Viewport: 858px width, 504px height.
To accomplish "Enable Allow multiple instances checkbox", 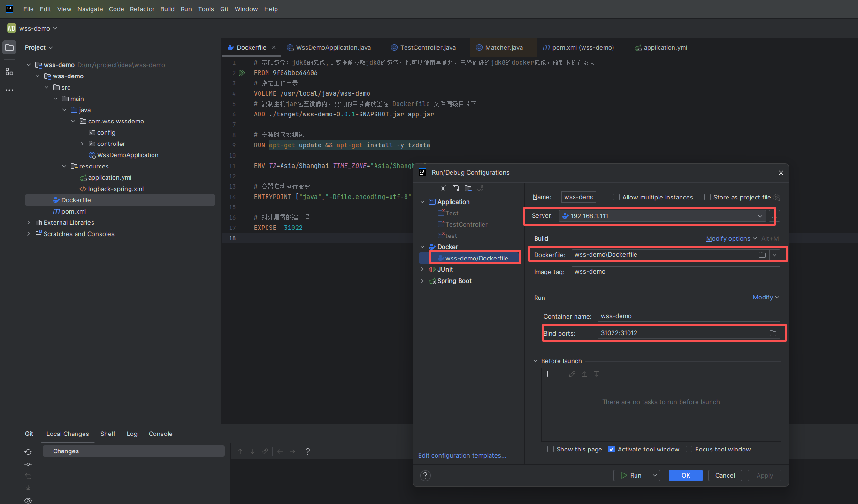I will (x=616, y=197).
